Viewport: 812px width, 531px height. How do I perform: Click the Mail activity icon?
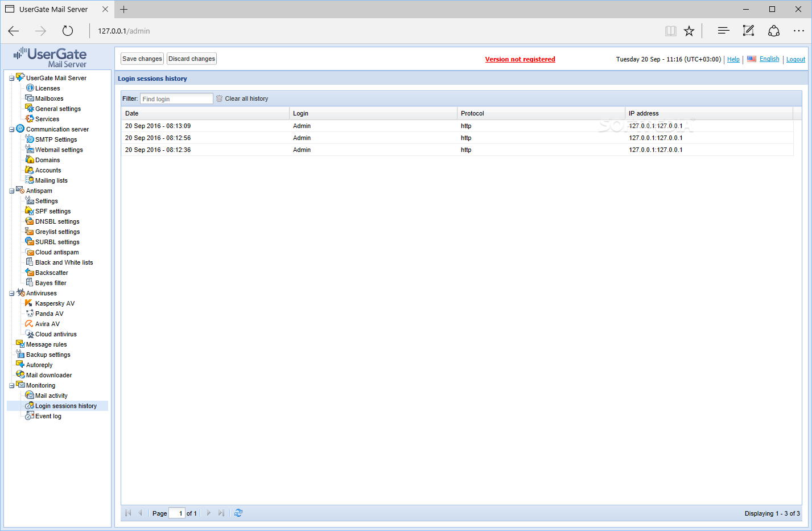tap(30, 395)
